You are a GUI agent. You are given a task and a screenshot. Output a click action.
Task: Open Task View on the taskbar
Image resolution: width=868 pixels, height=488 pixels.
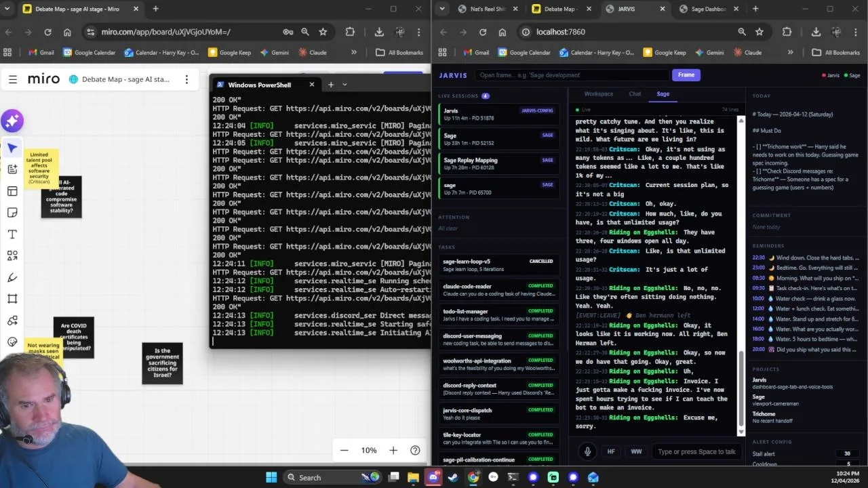[393, 477]
